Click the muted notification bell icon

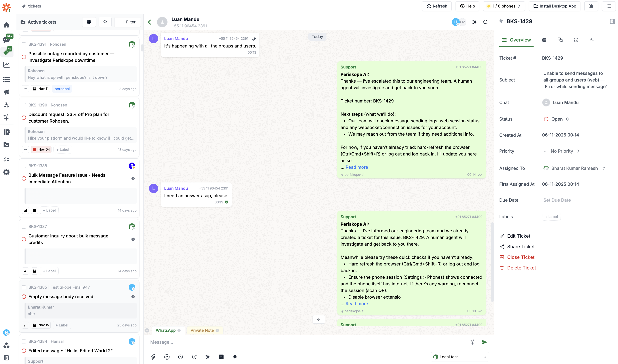[591, 6]
